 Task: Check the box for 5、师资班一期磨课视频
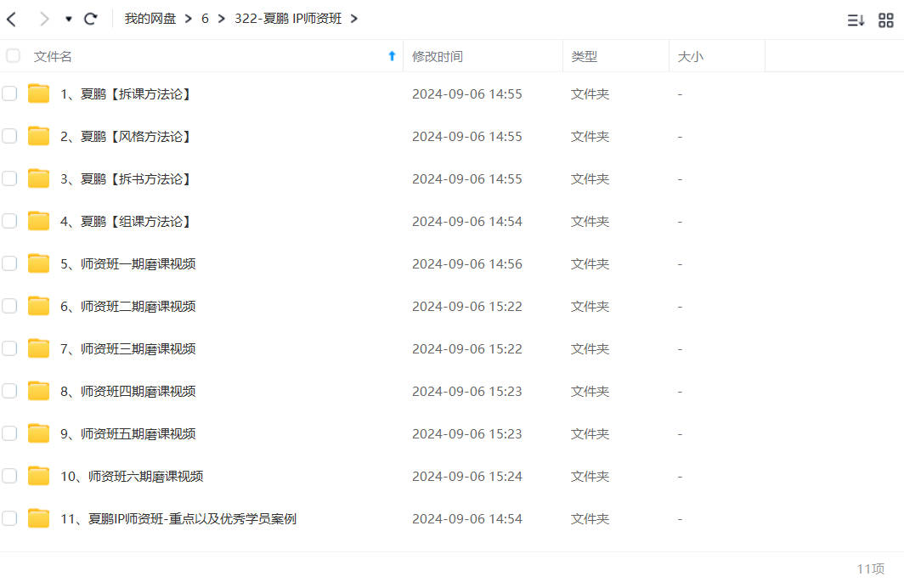tap(9, 263)
